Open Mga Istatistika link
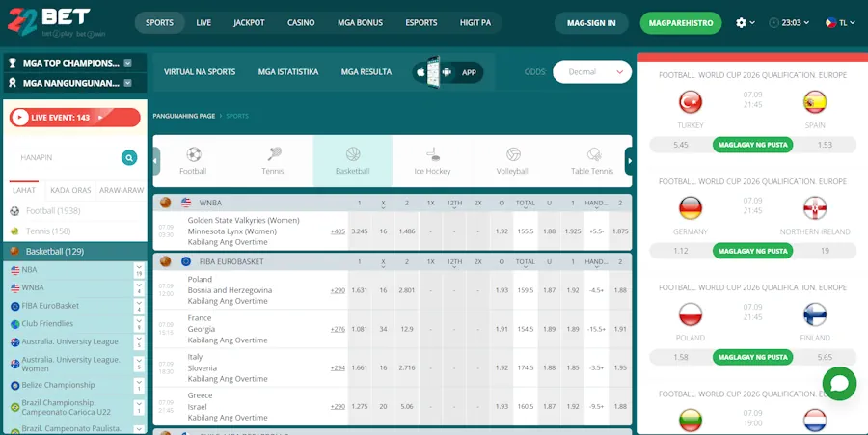This screenshot has height=435, width=868. (288, 72)
